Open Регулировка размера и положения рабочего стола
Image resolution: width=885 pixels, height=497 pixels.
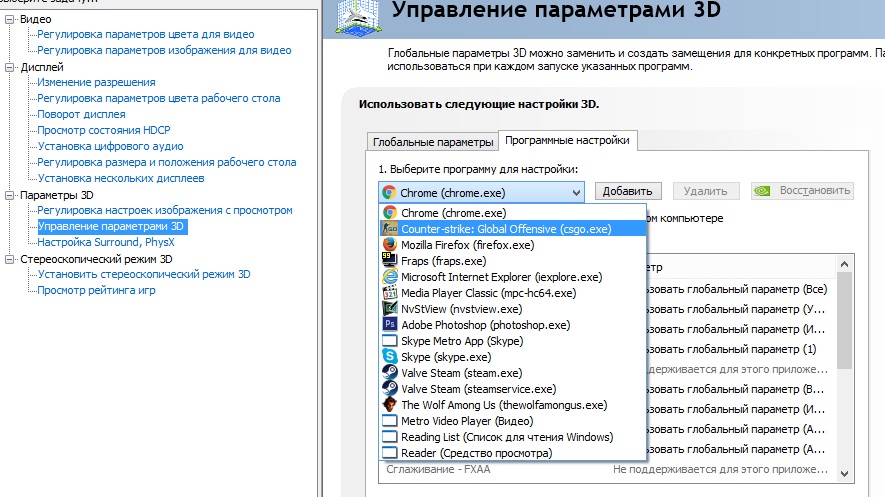[167, 162]
